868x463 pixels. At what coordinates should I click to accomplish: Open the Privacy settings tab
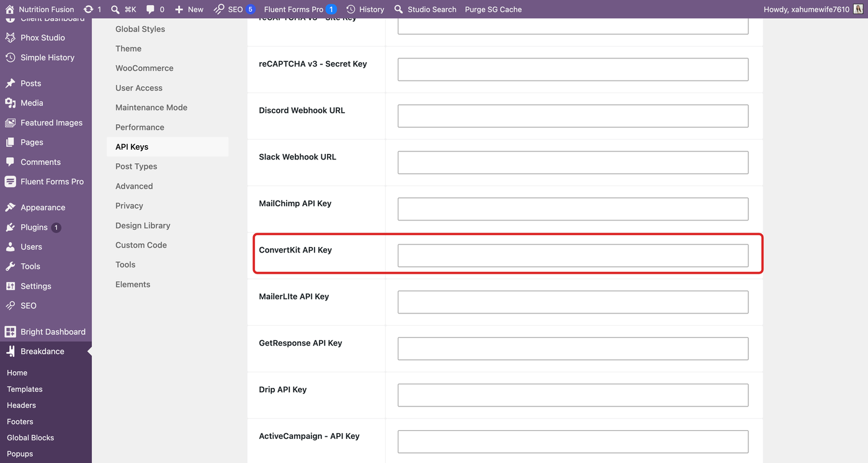coord(129,206)
